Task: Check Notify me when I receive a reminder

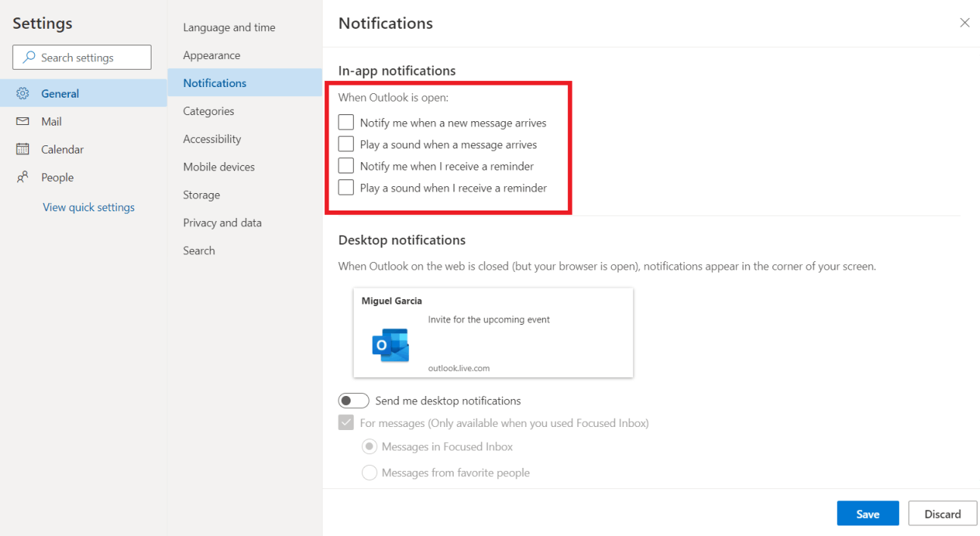Action: click(346, 165)
